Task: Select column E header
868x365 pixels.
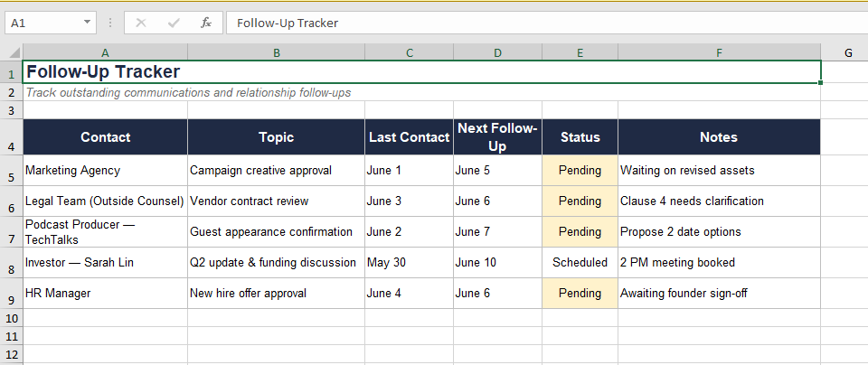Action: pyautogui.click(x=580, y=52)
